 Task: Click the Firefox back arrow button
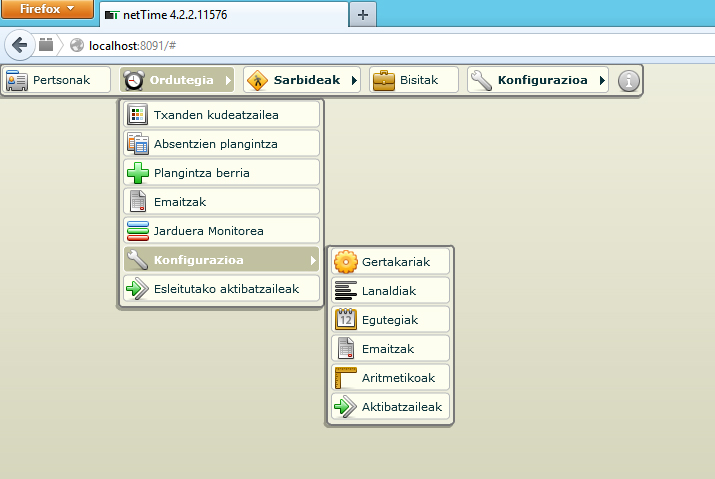tap(19, 45)
